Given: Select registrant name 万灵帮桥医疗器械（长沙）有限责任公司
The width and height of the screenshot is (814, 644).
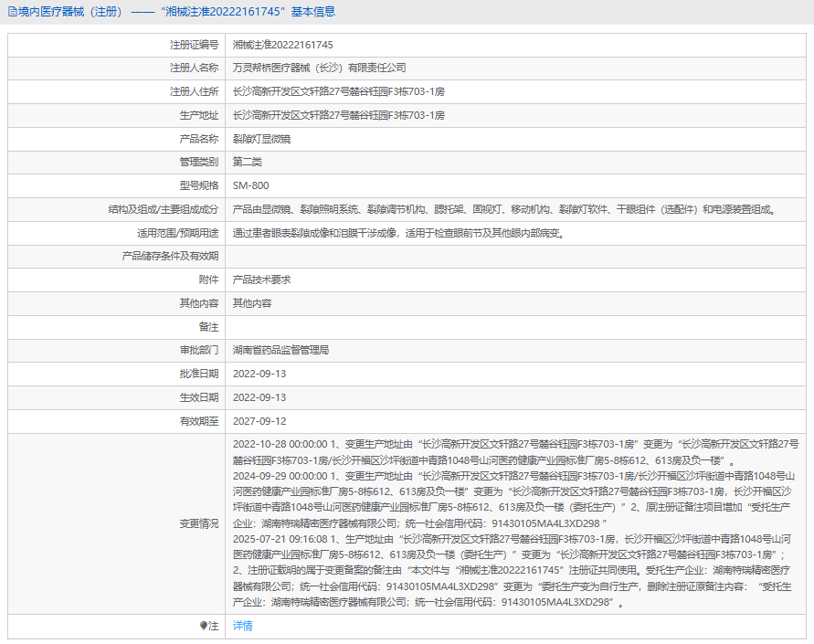Looking at the screenshot, I should pyautogui.click(x=319, y=68).
